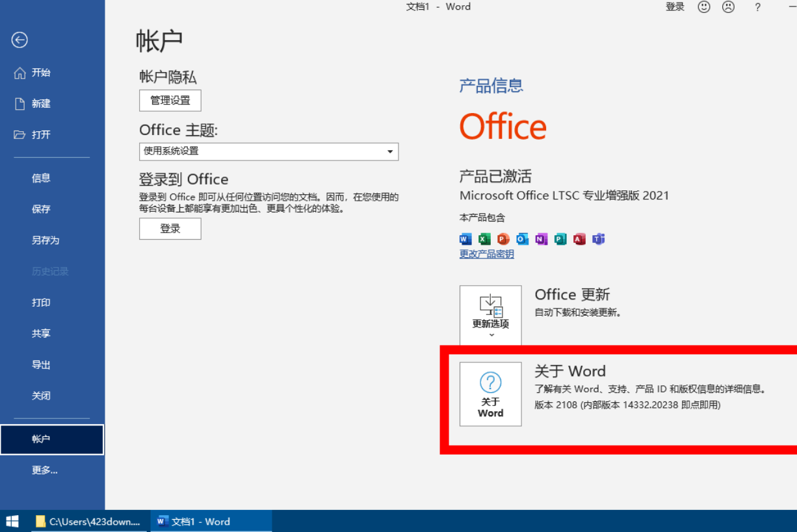Click the version text 版本 2108

[x=556, y=405]
